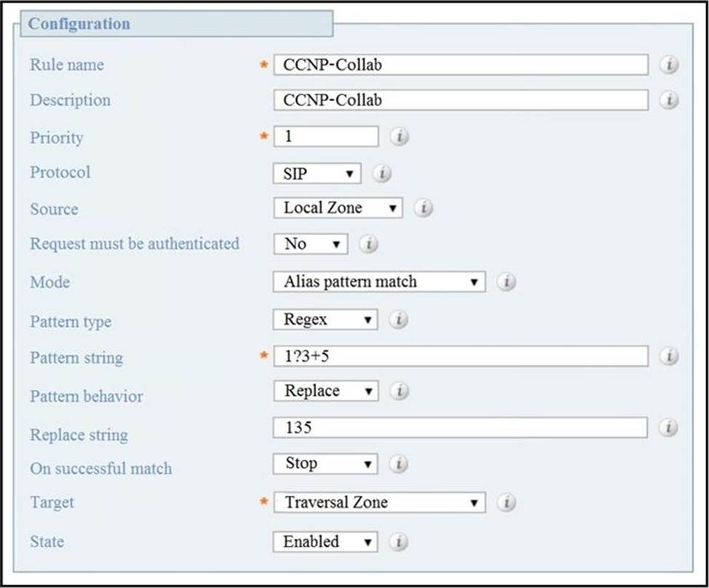Select the Priority input box
709x588 pixels.
tap(326, 136)
